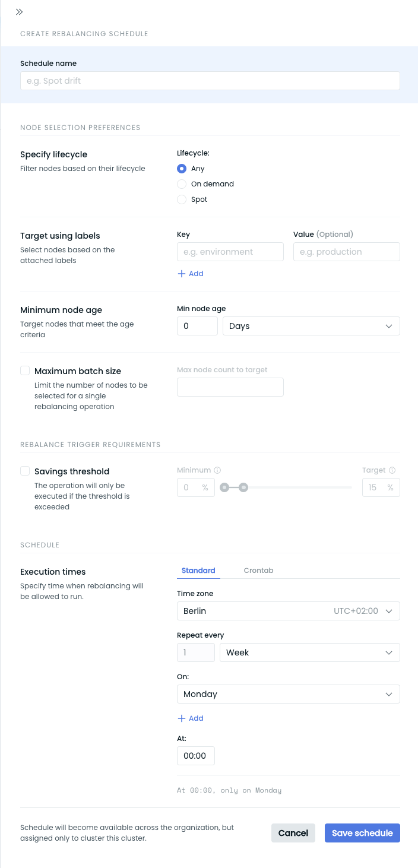Select the Any lifecycle radio option
Image resolution: width=418 pixels, height=868 pixels.
[182, 169]
